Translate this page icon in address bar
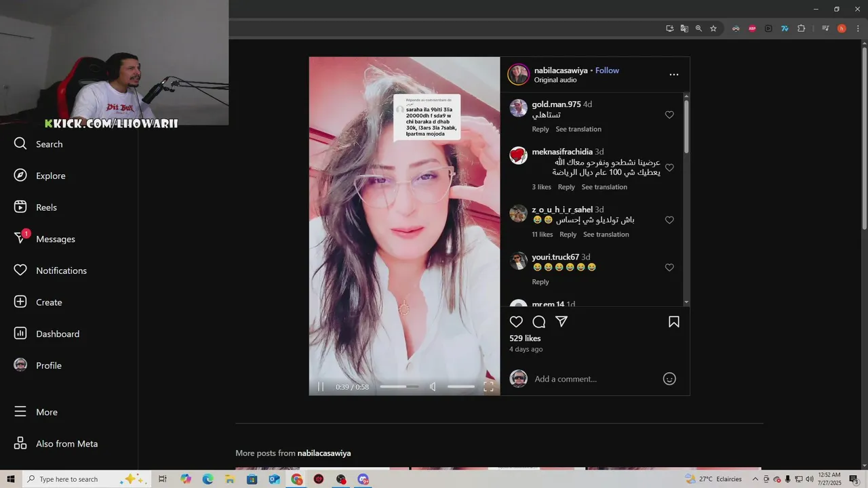This screenshot has height=488, width=868. tap(684, 28)
